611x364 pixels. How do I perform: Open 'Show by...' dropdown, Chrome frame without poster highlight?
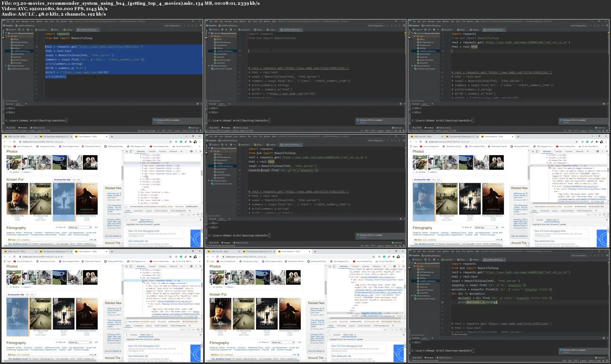pyautogui.click(x=283, y=342)
